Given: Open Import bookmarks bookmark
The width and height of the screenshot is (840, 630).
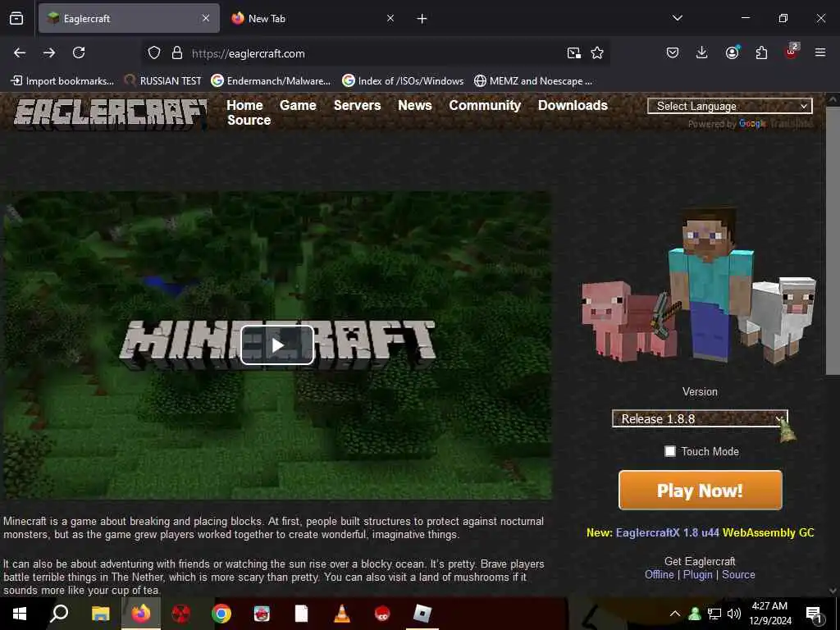Looking at the screenshot, I should tap(63, 81).
